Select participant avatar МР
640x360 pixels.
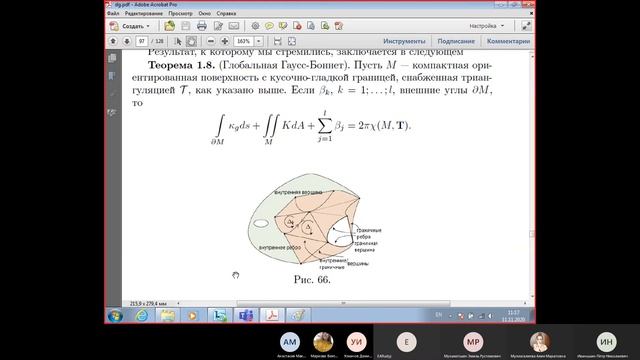tap(473, 342)
